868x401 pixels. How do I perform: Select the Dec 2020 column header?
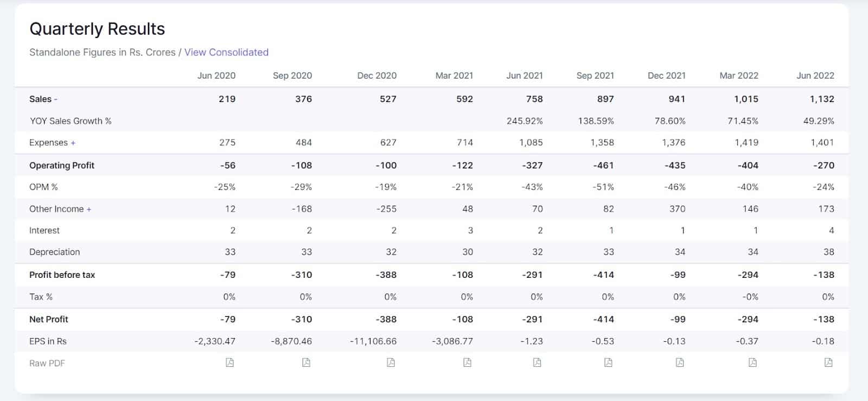377,75
